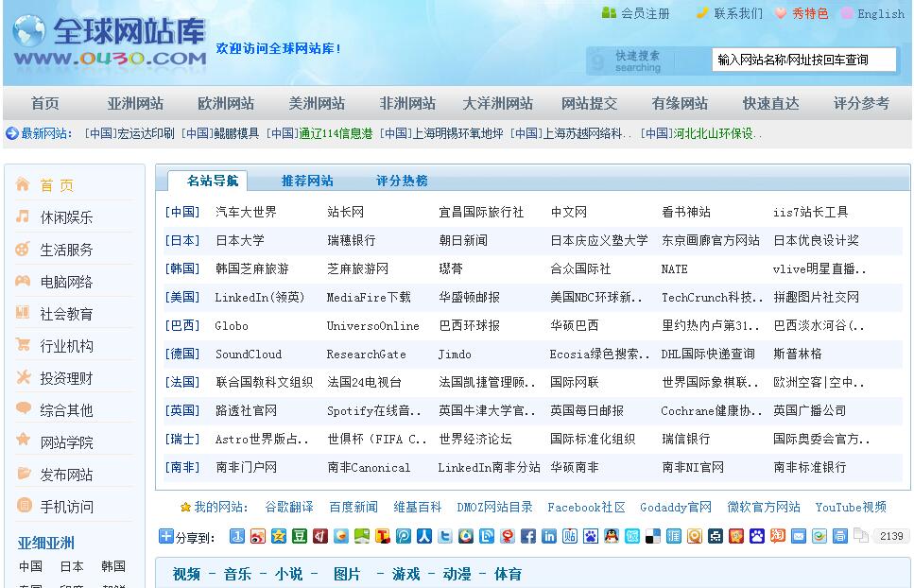Share the page via the LinkedIn icon
This screenshot has height=588, width=914.
(549, 536)
